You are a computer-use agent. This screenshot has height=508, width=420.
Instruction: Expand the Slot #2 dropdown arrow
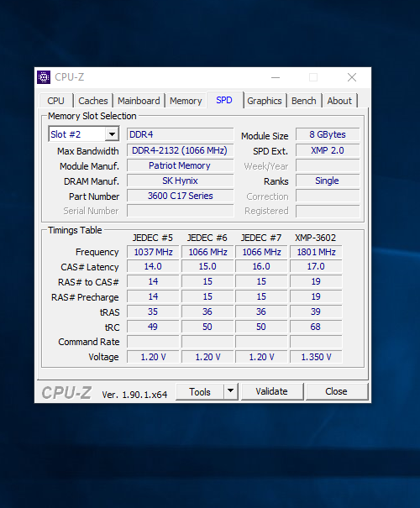(x=112, y=134)
